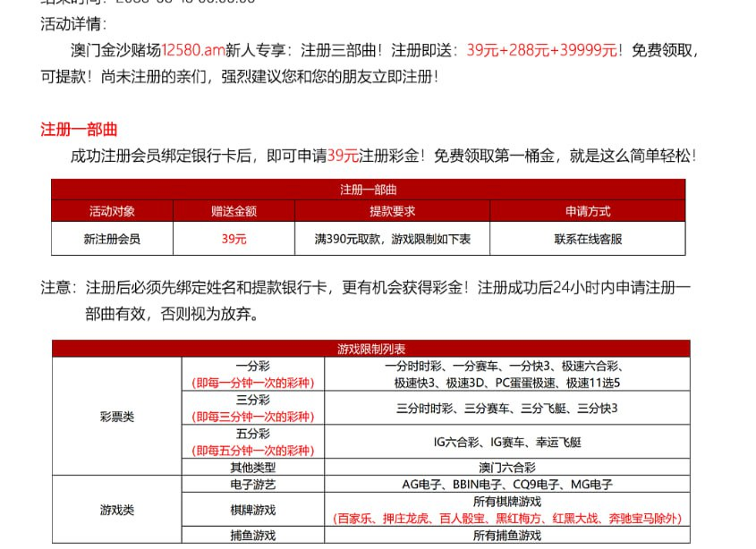Click the 彩票类 category cell

116,417
